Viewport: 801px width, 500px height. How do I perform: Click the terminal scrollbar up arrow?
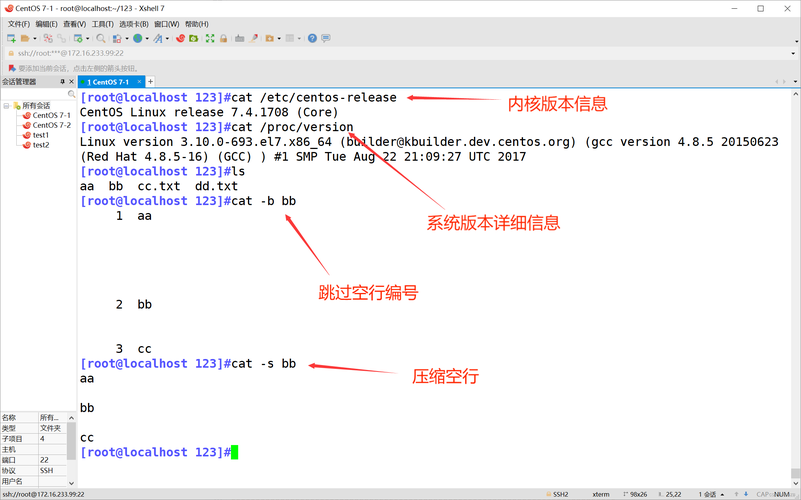(795, 94)
